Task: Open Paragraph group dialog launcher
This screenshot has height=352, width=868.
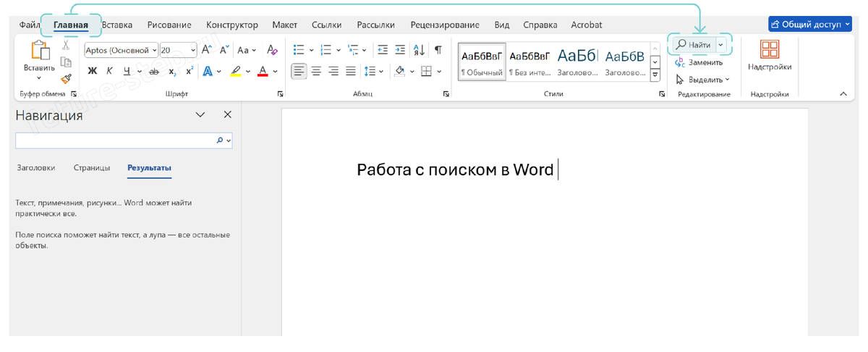Action: point(446,94)
